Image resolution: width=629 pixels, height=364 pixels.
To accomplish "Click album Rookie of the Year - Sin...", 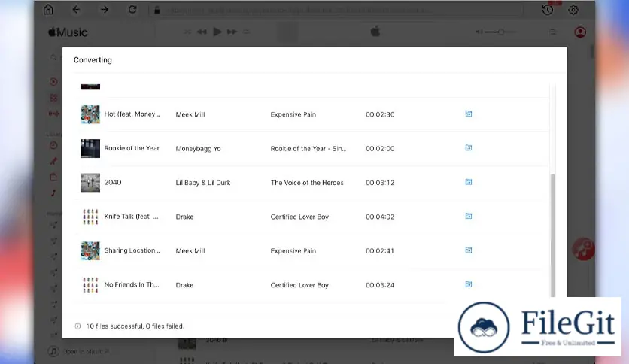I will point(308,149).
